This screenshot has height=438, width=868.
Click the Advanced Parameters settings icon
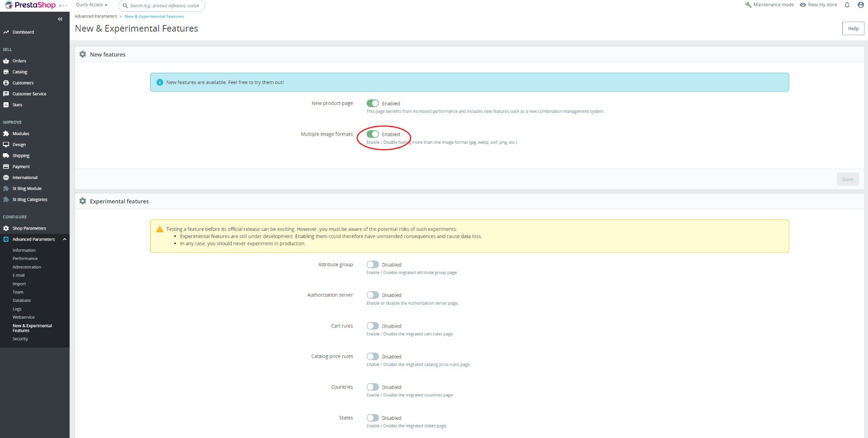click(x=6, y=239)
